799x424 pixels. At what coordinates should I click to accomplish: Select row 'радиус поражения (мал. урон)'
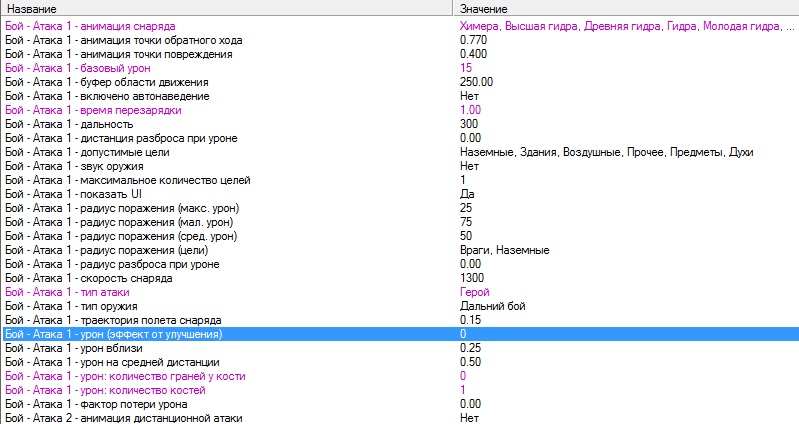400,222
